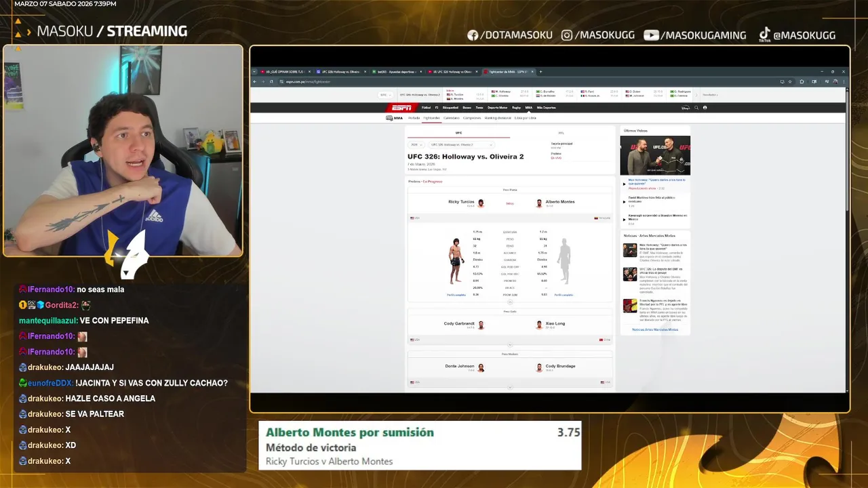The height and width of the screenshot is (488, 868).
Task: Go back with browser back arrow
Action: coord(255,81)
